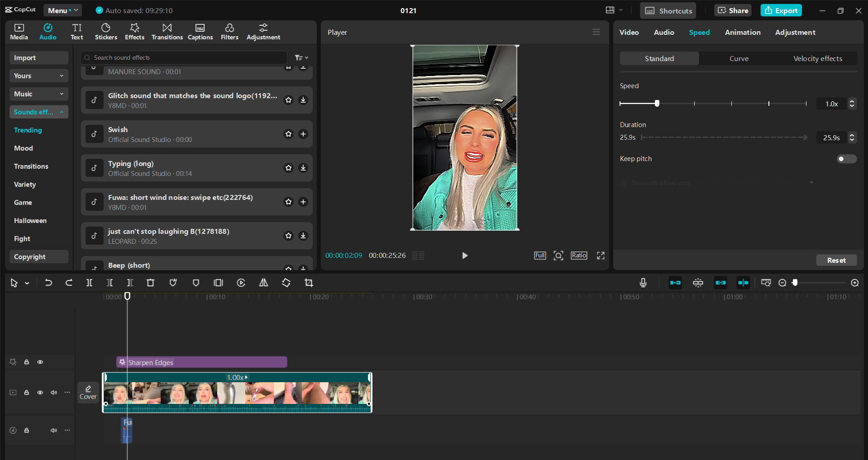The width and height of the screenshot is (868, 460).
Task: Open the sound effects filter dropdown
Action: [300, 57]
